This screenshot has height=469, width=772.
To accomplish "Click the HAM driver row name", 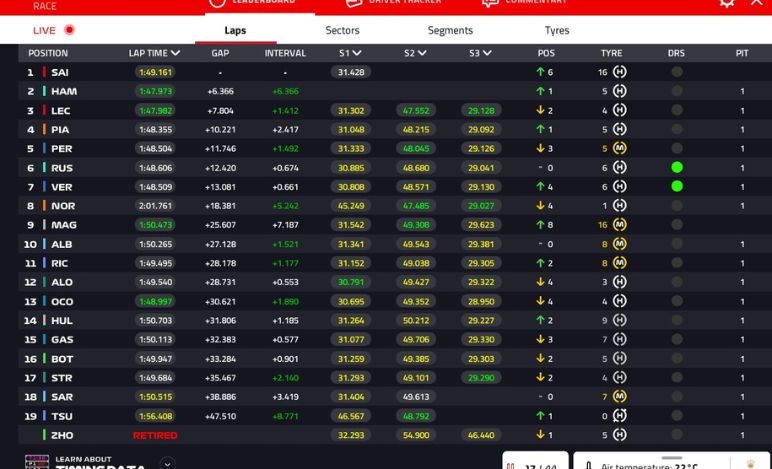I will (x=64, y=91).
